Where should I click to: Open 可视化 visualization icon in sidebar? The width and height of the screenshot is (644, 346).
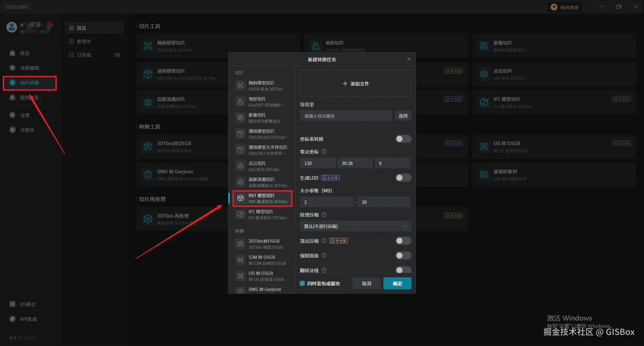(12, 130)
